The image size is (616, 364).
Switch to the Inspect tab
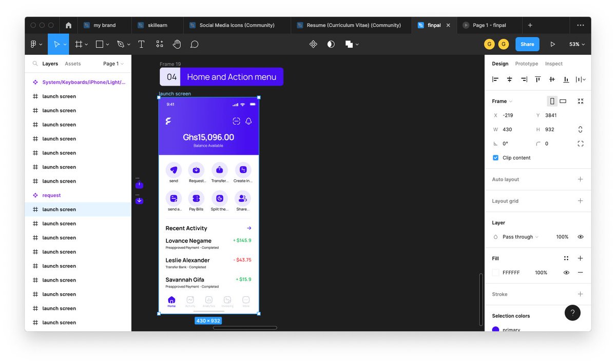point(554,64)
